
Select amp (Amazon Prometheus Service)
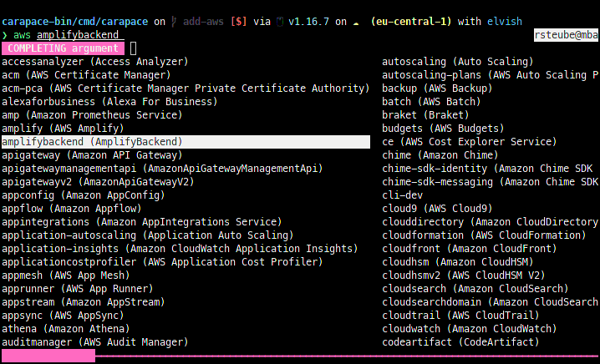(x=92, y=115)
